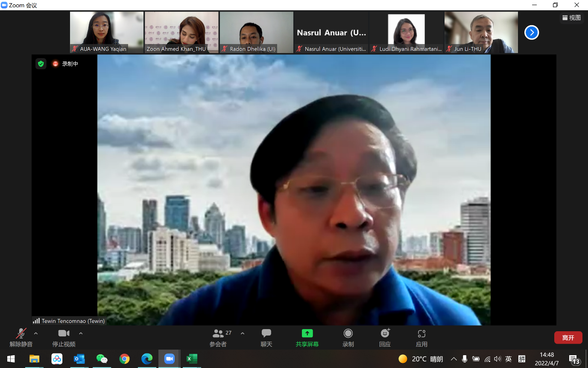The width and height of the screenshot is (588, 368).
Task: Open the chat (聊天) panel
Action: tap(266, 334)
